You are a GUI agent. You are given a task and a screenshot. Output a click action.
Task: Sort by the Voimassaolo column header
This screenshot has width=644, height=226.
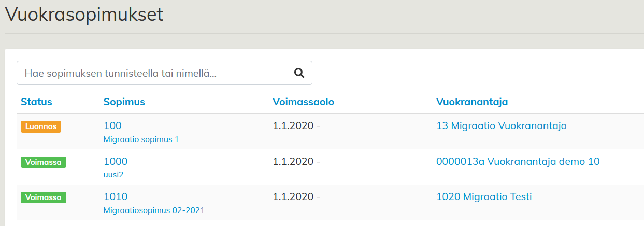click(303, 102)
